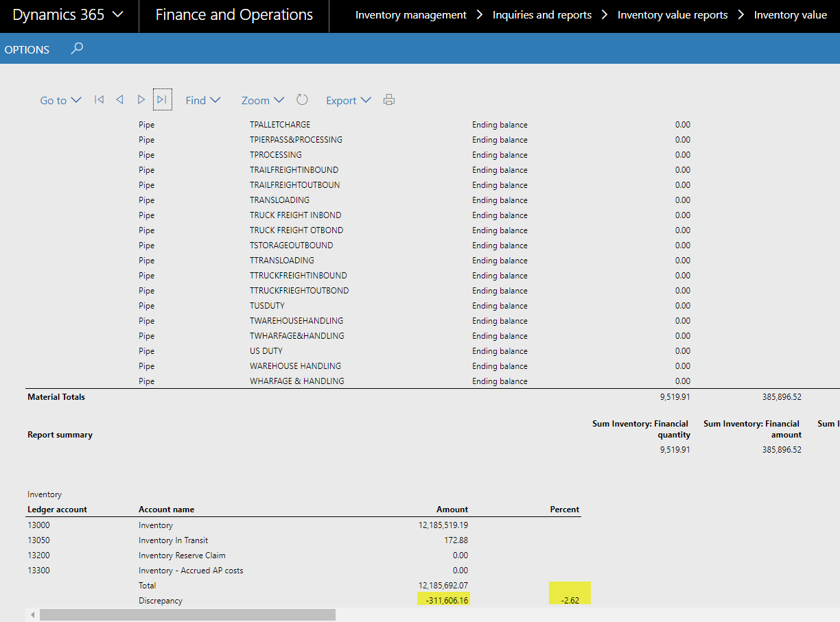Screen dimensions: 840x622
Task: Click the search magnifier icon
Action: click(x=77, y=49)
